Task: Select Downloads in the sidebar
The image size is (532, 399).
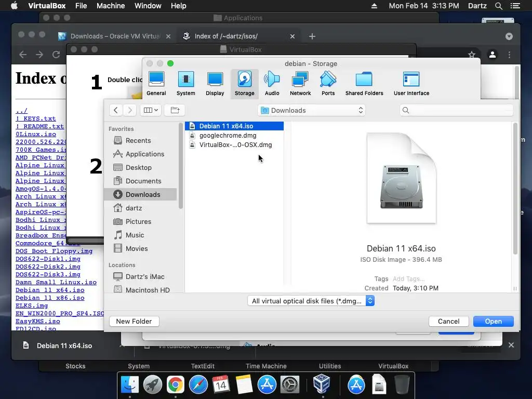Action: [140, 194]
